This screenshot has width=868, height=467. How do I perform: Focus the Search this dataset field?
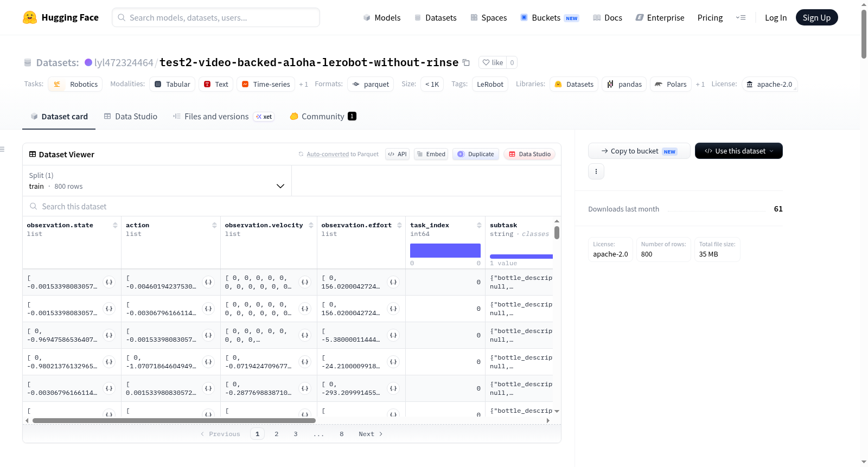[292, 206]
